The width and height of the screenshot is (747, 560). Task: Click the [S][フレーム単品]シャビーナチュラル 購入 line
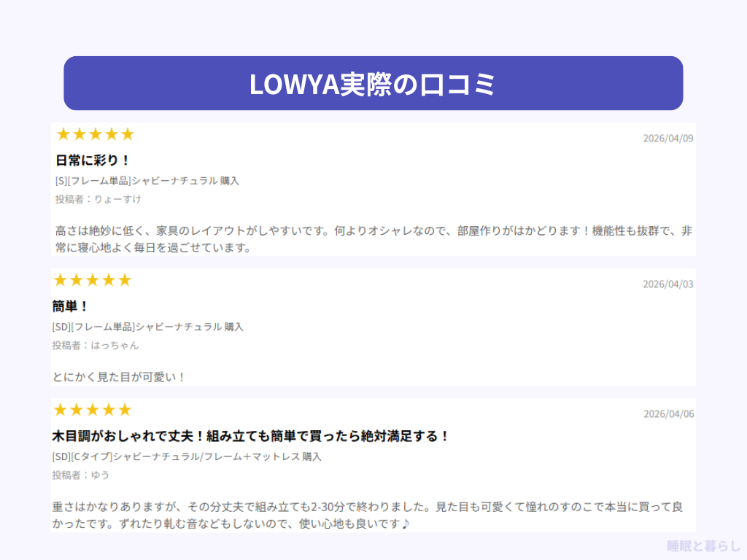[147, 181]
